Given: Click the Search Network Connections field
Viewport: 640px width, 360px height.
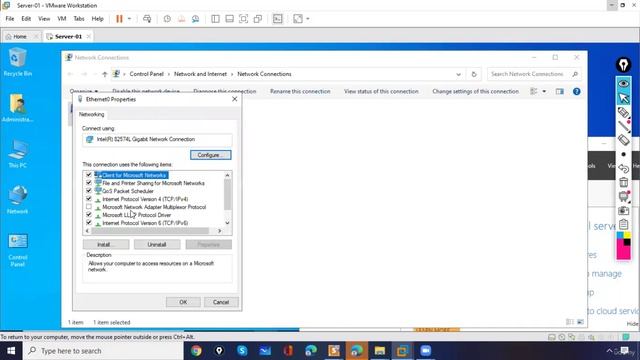Looking at the screenshot, I should click(534, 74).
